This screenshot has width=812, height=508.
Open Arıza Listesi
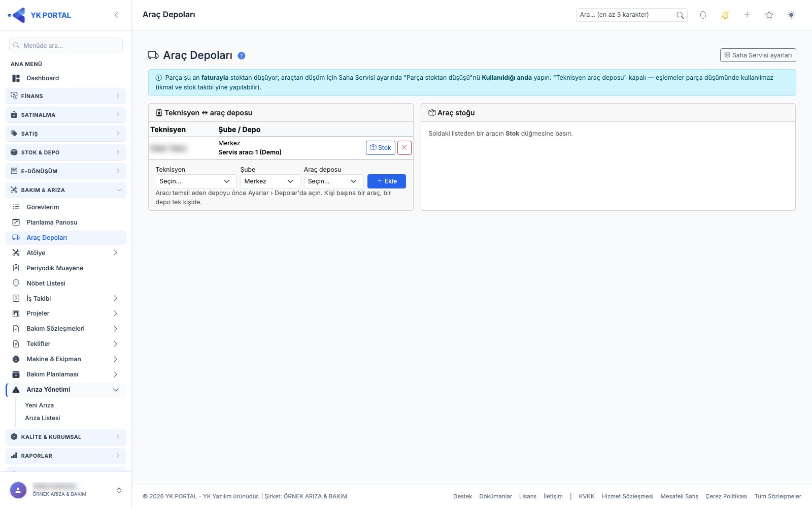[x=43, y=418]
